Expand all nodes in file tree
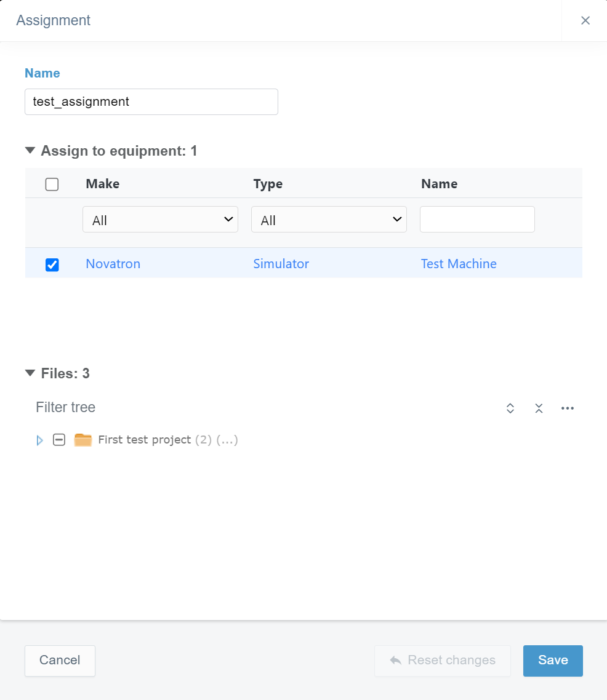This screenshot has height=700, width=607. click(x=510, y=408)
